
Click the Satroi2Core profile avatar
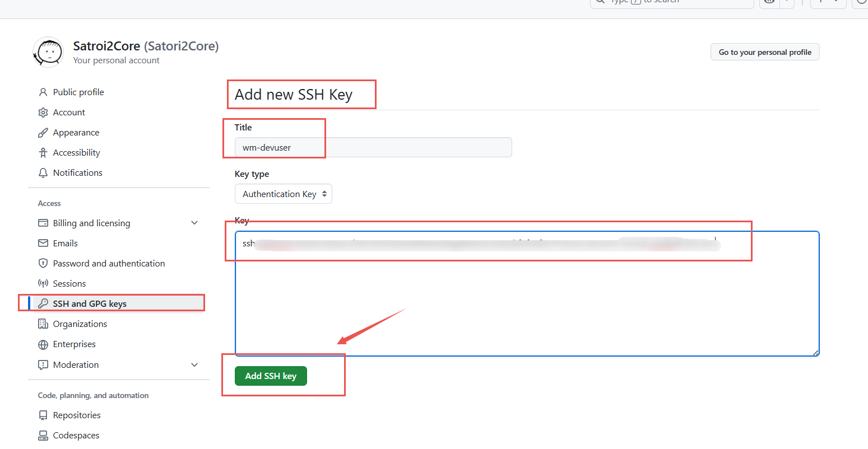48,52
